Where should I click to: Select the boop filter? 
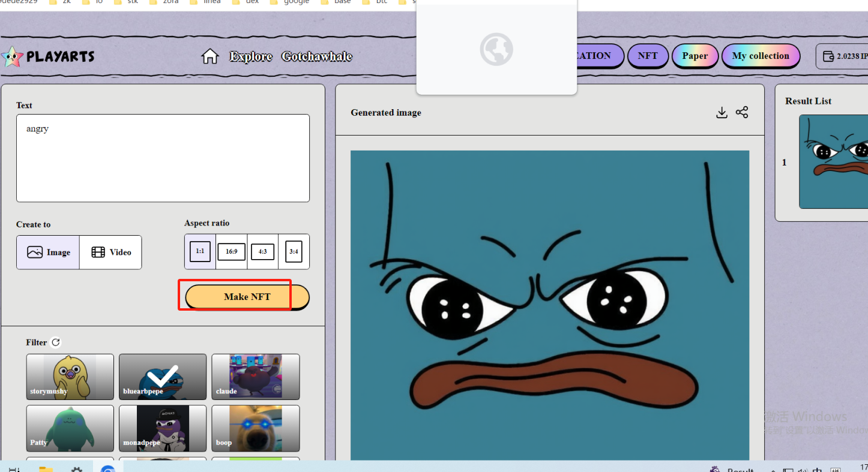tap(256, 428)
